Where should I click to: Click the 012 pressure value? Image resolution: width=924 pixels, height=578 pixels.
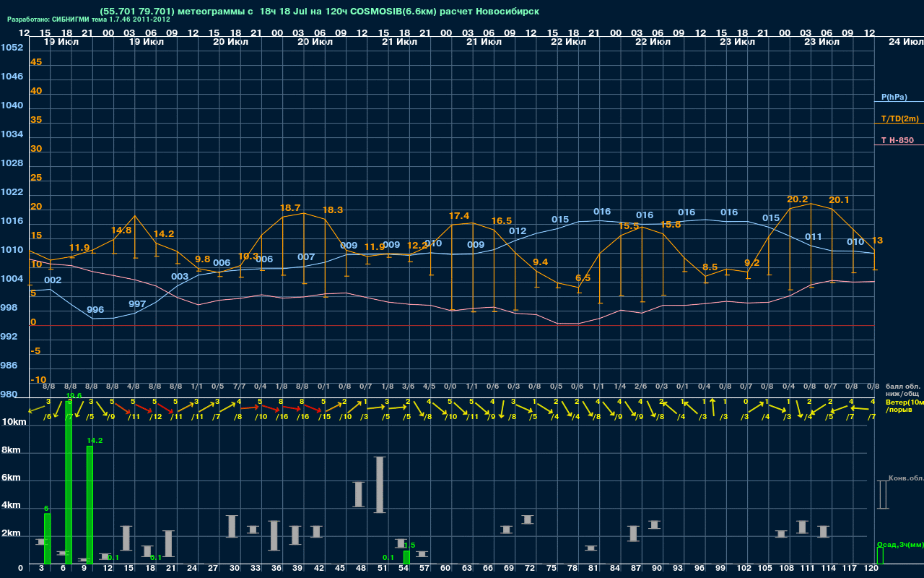click(x=518, y=231)
